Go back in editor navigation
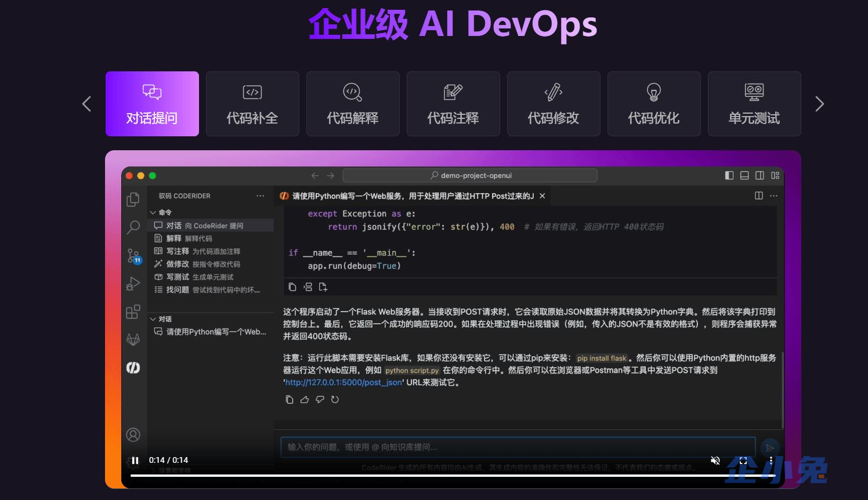 pyautogui.click(x=315, y=176)
